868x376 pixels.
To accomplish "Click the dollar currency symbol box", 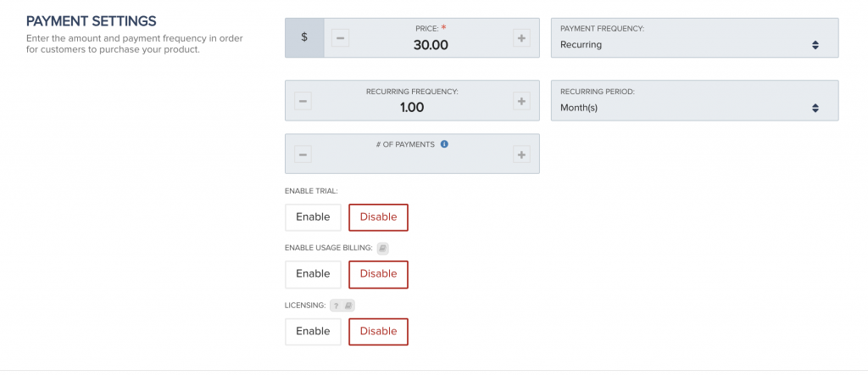I will (x=304, y=37).
